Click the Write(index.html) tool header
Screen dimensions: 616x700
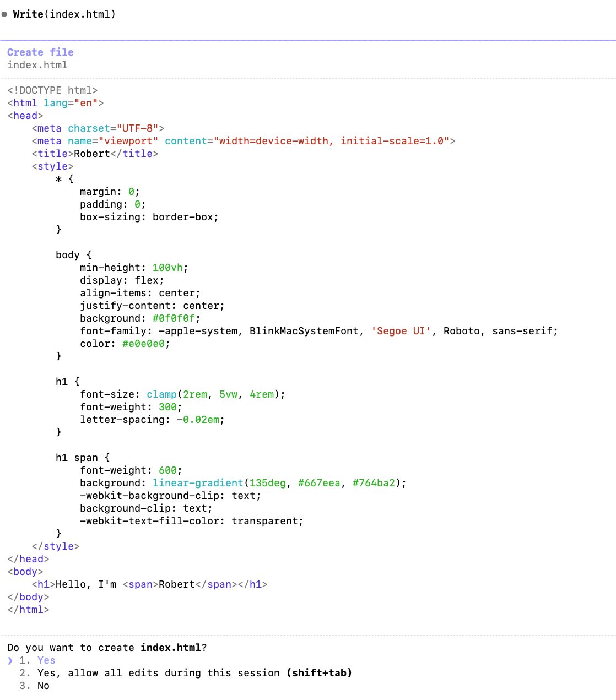64,14
